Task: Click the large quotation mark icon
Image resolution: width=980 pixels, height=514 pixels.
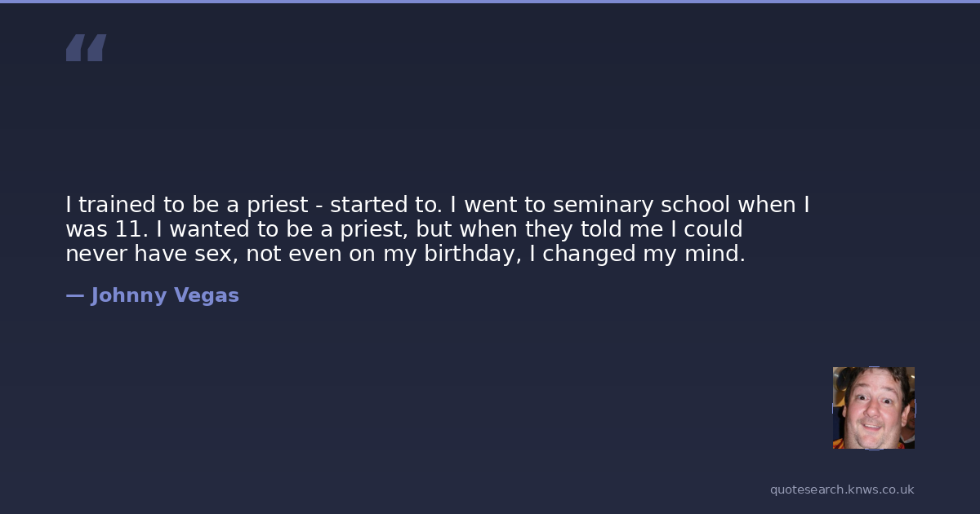Action: coord(86,48)
